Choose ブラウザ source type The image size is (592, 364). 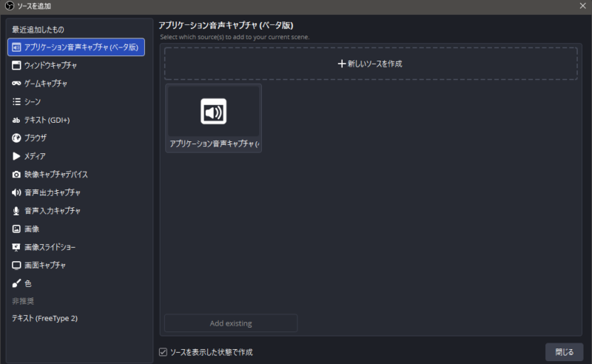(x=76, y=138)
